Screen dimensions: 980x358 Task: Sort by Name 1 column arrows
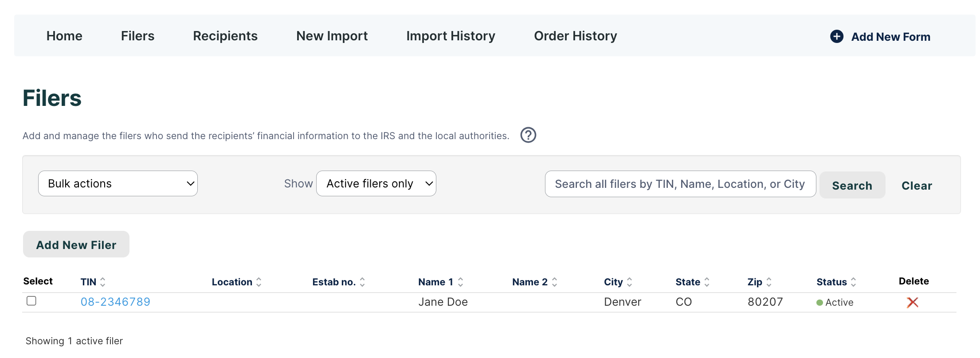460,282
